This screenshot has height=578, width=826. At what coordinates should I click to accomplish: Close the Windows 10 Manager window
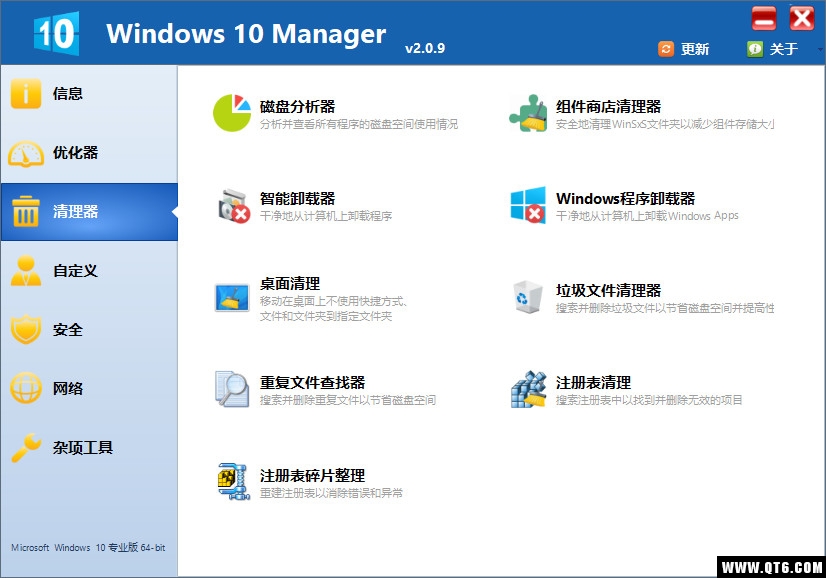[802, 18]
